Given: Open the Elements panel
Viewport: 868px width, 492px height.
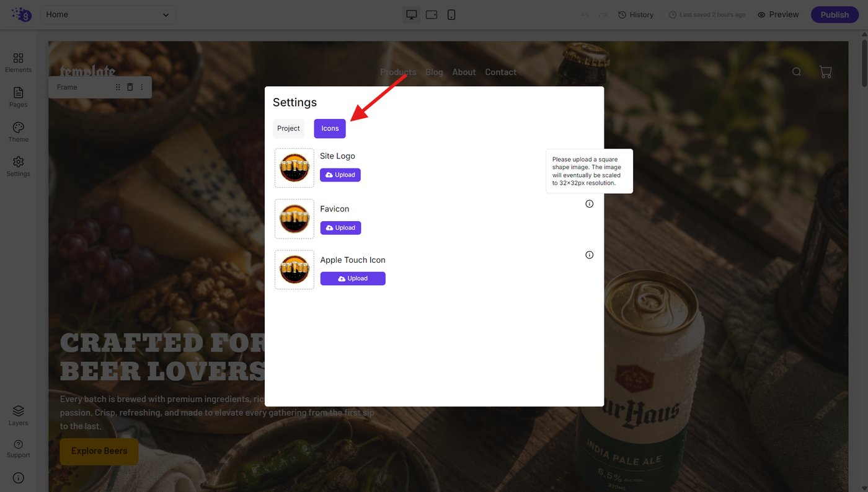Looking at the screenshot, I should click(18, 63).
